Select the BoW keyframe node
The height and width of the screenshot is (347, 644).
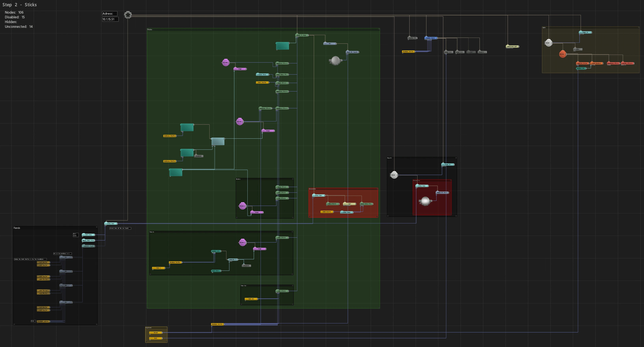[x=156, y=338]
